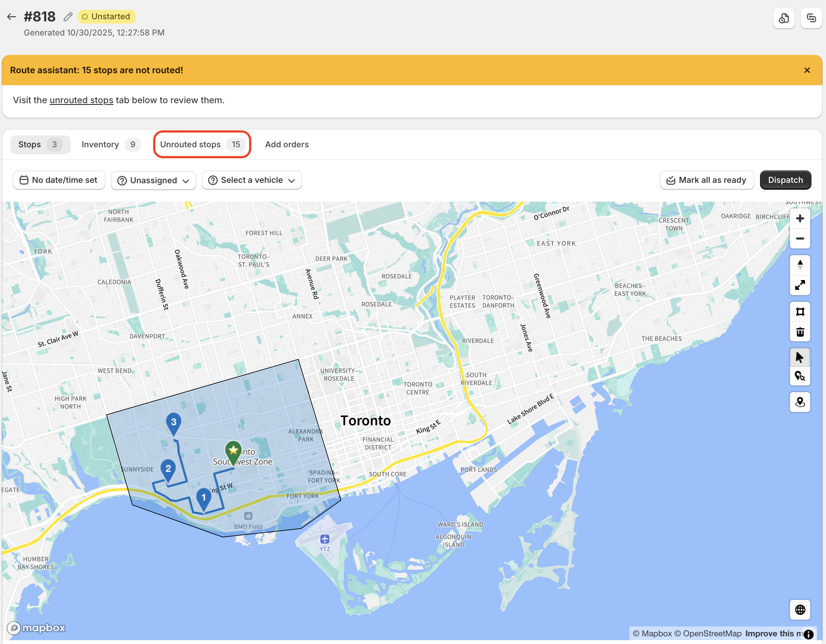Follow the unrouted stops link
This screenshot has height=644, width=826.
tap(81, 100)
